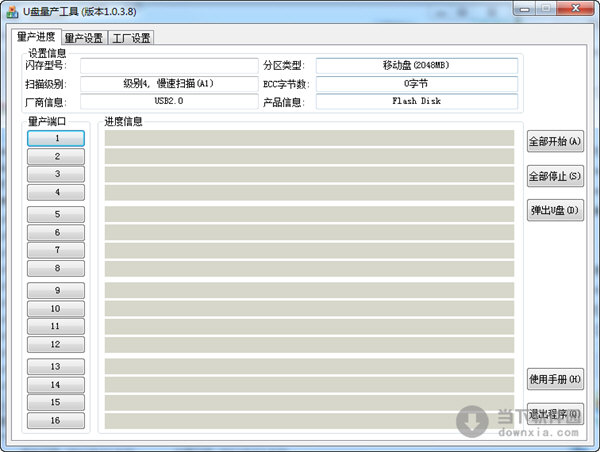Click the 全部开始(A) button
Screen dimensions: 600x452
pos(554,141)
